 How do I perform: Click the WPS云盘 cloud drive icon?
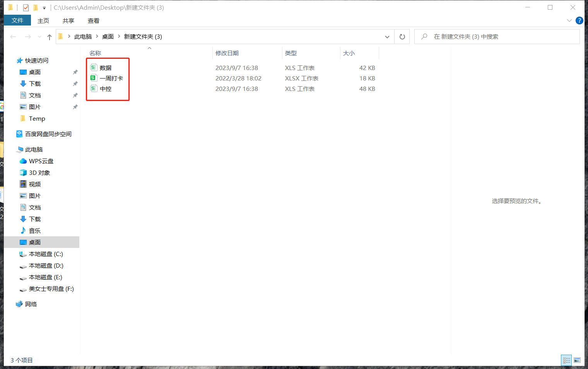click(x=23, y=161)
